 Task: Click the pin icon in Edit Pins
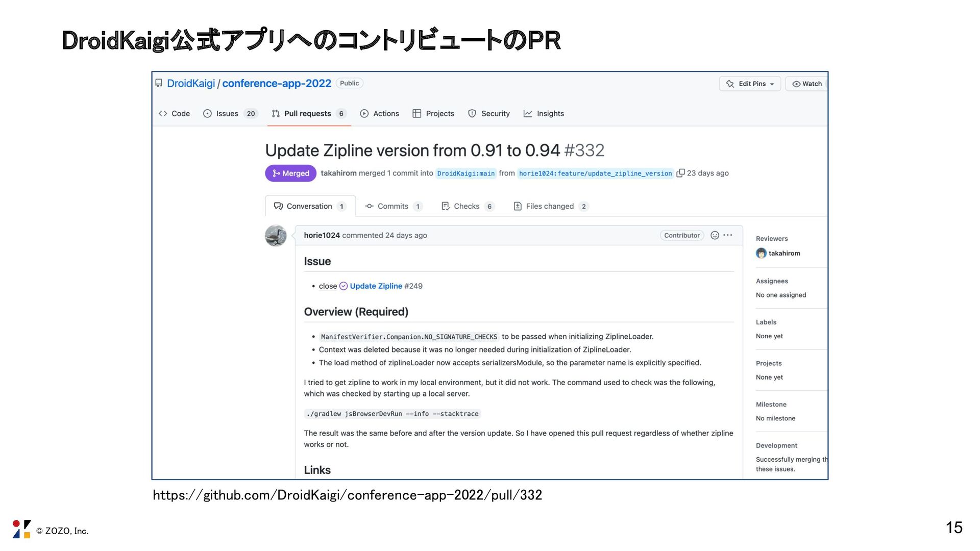click(730, 84)
